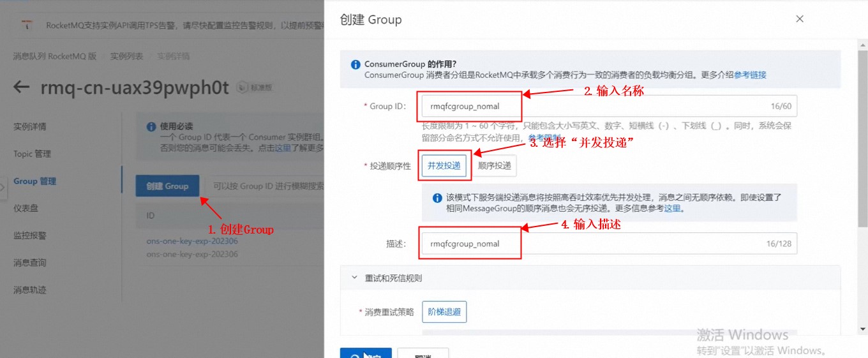The height and width of the screenshot is (358, 868).
Task: Open 仪表盘 in sidebar
Action: click(26, 208)
